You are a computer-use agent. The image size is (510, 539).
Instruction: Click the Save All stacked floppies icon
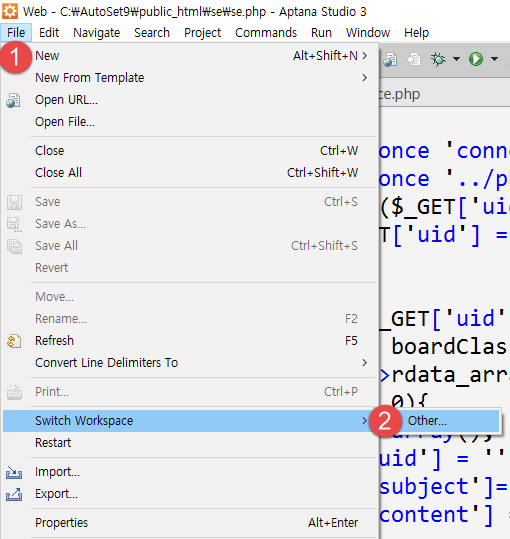point(14,246)
